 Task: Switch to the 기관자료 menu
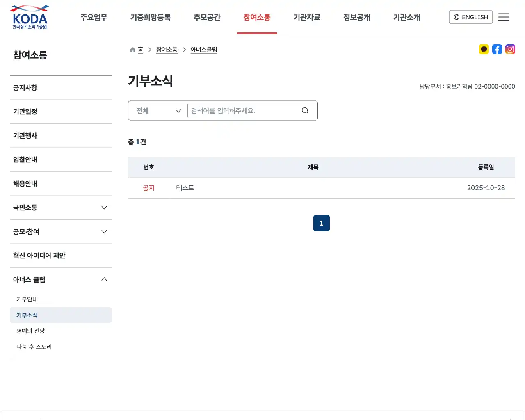point(307,17)
